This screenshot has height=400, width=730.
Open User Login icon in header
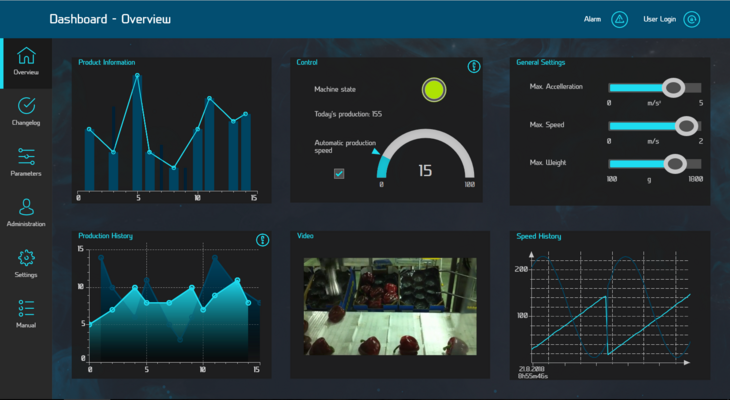click(x=692, y=19)
